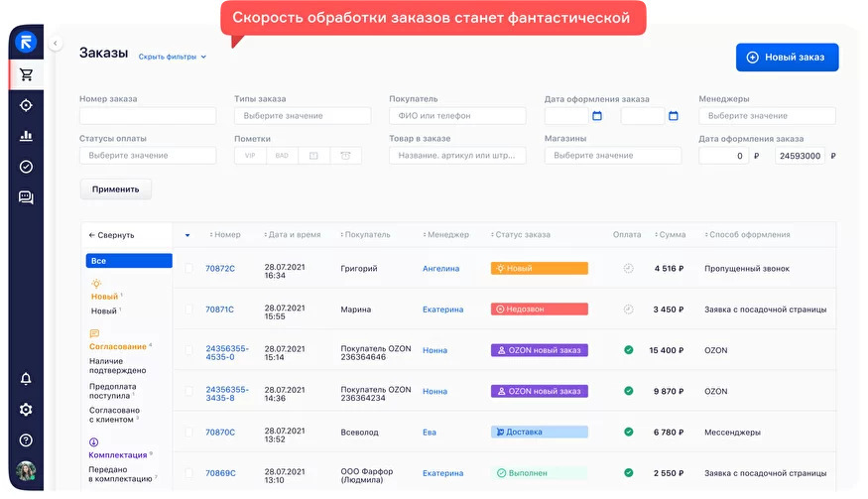Filter by Согласовано с клиентом status
Image resolution: width=868 pixels, height=499 pixels.
click(x=114, y=415)
